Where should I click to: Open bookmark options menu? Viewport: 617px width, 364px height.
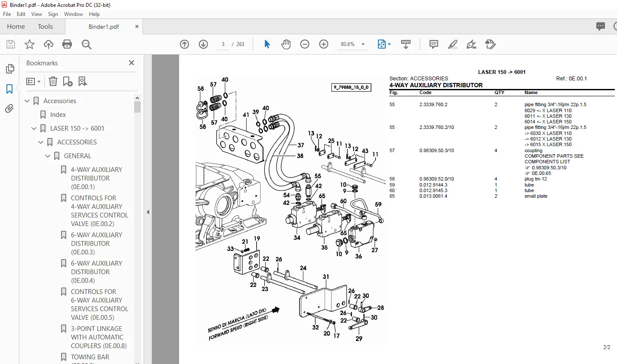point(34,81)
